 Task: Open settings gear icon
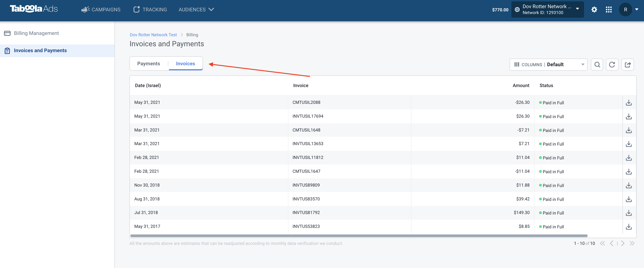(x=594, y=10)
